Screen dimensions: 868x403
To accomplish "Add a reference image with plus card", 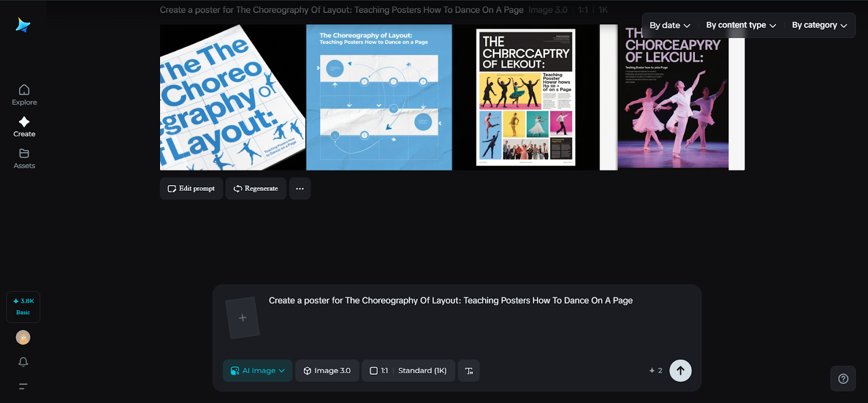I will tap(242, 318).
